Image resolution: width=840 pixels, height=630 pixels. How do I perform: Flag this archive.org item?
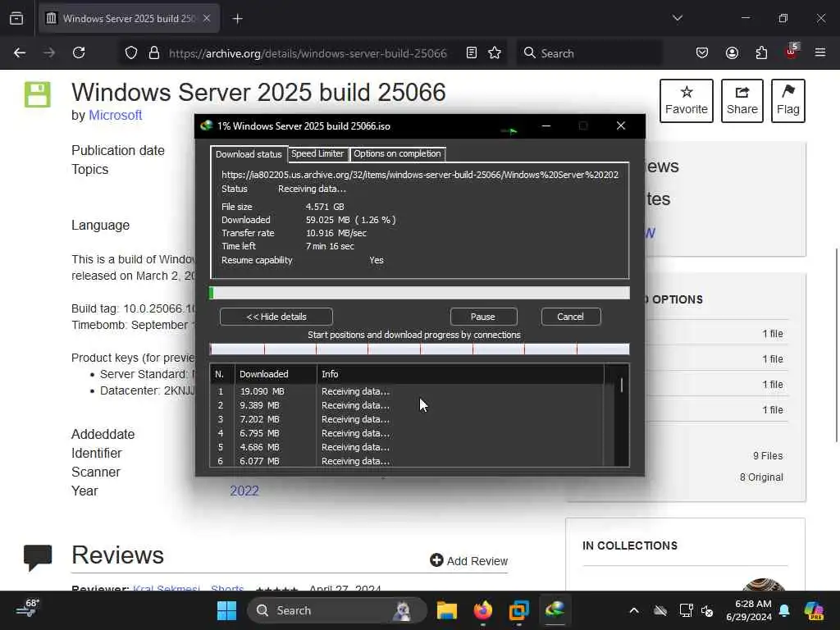tap(788, 101)
